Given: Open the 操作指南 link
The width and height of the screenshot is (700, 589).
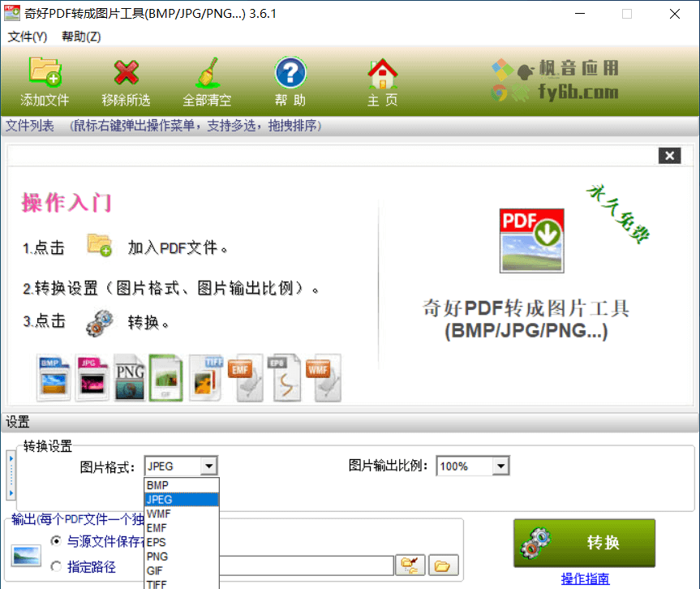Looking at the screenshot, I should click(585, 578).
